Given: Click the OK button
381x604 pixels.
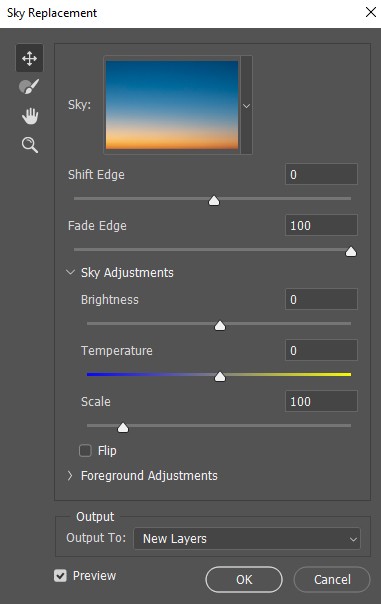Looking at the screenshot, I should [244, 579].
